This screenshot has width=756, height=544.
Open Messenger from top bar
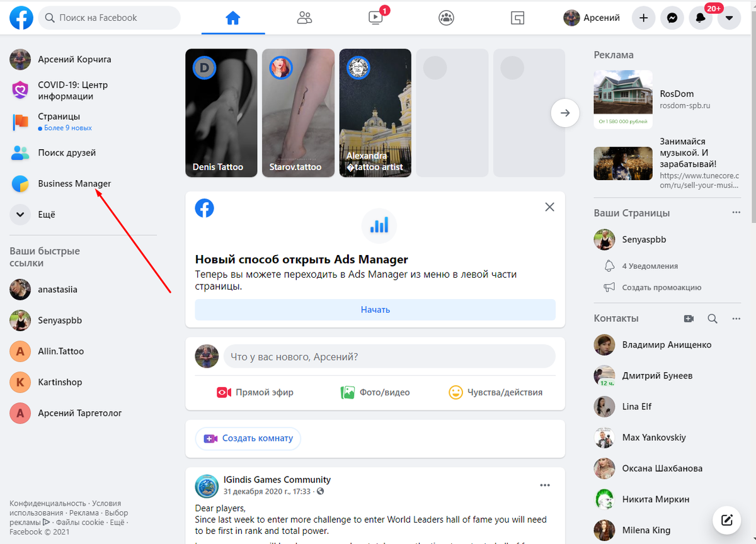click(x=672, y=18)
